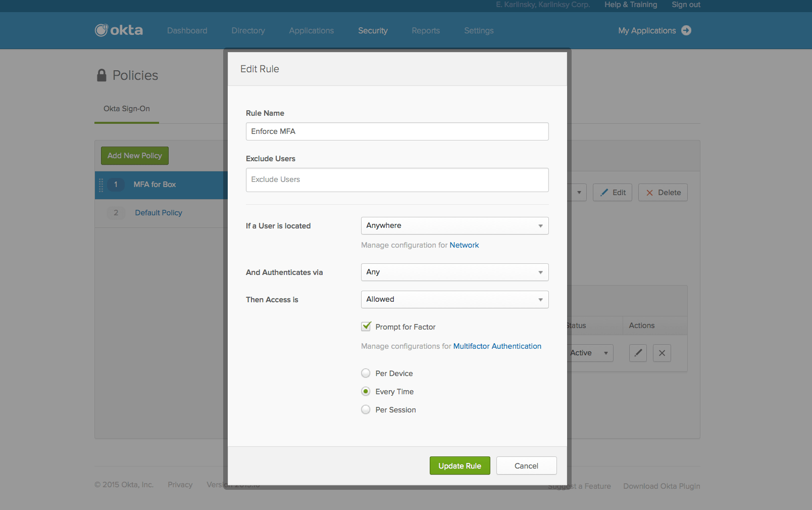Switch to the Okta Sign-On tab
The image size is (812, 510).
(x=127, y=109)
